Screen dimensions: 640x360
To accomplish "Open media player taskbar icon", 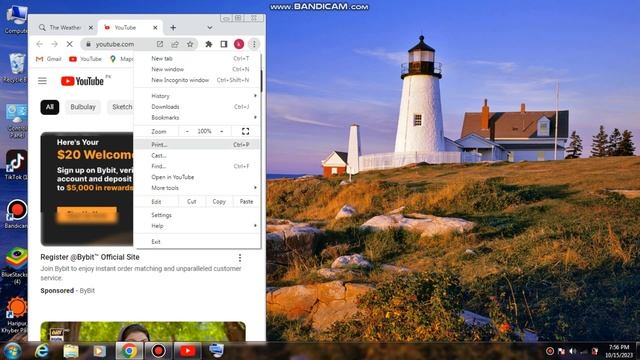I will (100, 351).
